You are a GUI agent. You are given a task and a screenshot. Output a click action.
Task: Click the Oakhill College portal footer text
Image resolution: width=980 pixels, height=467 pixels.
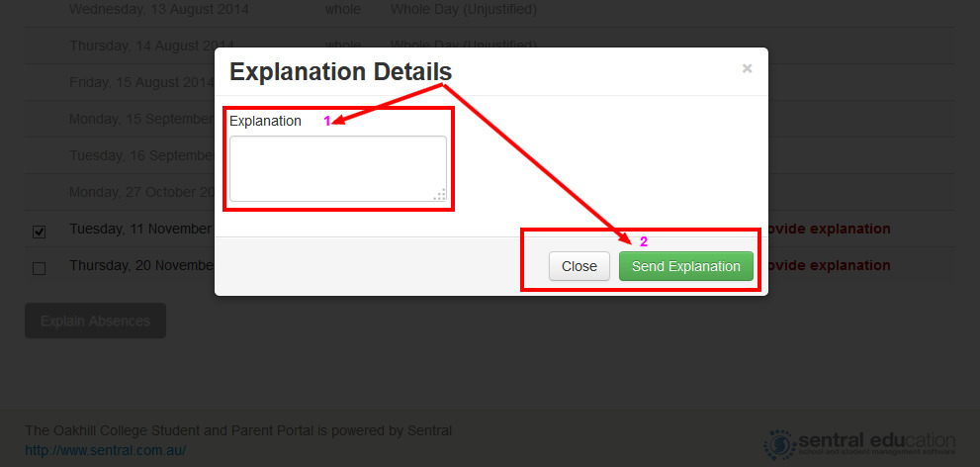(238, 430)
